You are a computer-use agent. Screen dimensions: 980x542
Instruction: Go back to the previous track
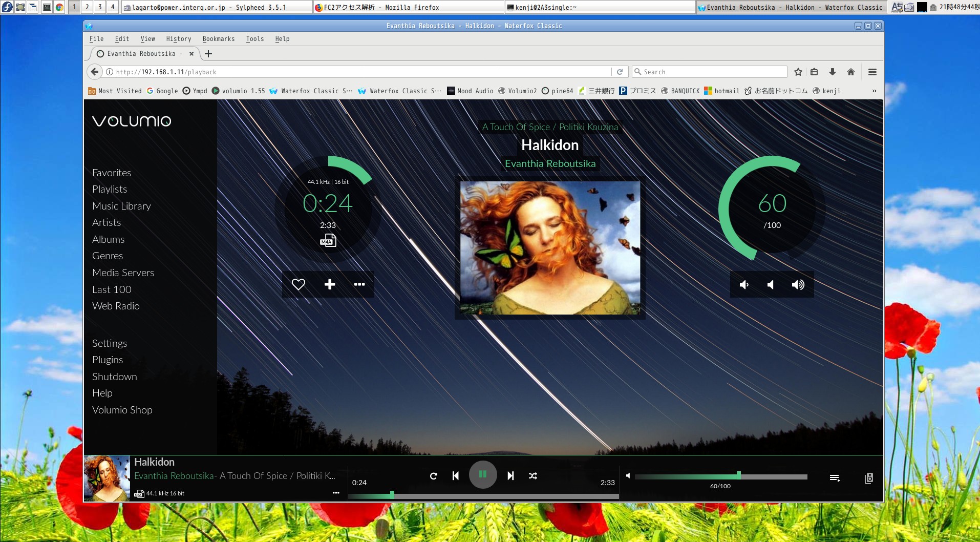click(x=455, y=476)
